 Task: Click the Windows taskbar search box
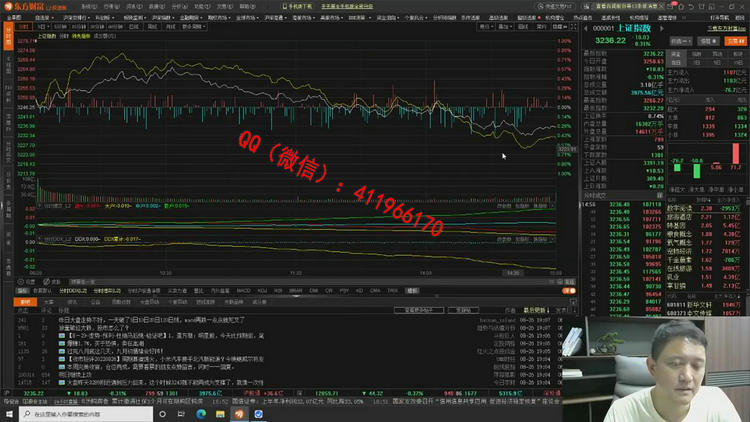86,414
